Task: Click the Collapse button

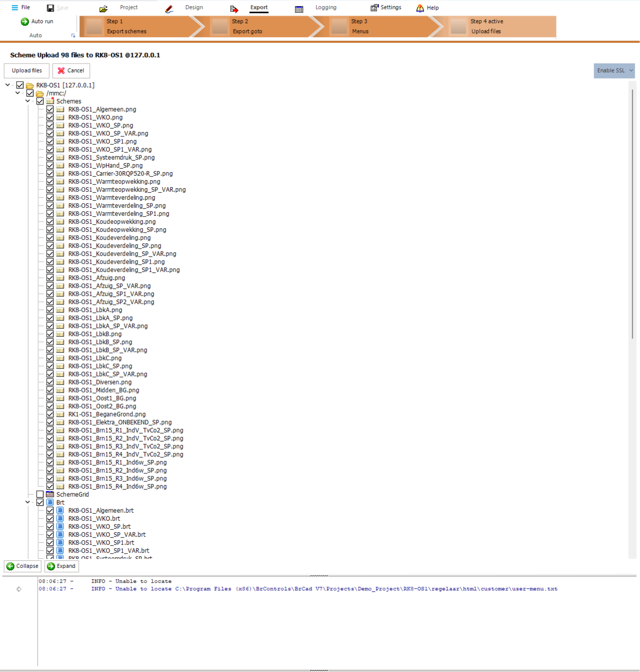Action: [x=22, y=566]
